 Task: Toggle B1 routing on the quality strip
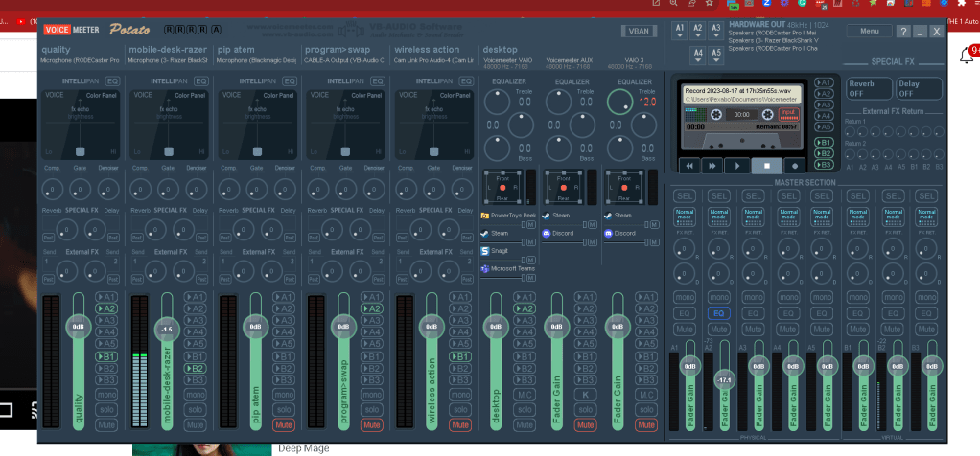coord(106,356)
